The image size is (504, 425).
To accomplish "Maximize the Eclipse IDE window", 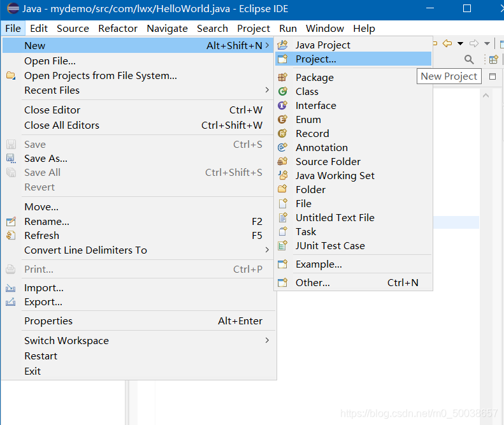I will [x=467, y=8].
